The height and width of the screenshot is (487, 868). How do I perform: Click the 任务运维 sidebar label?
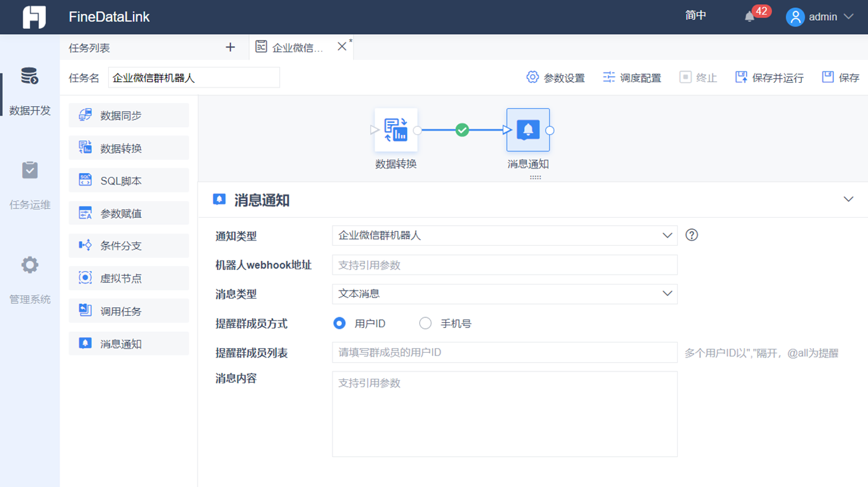(30, 205)
